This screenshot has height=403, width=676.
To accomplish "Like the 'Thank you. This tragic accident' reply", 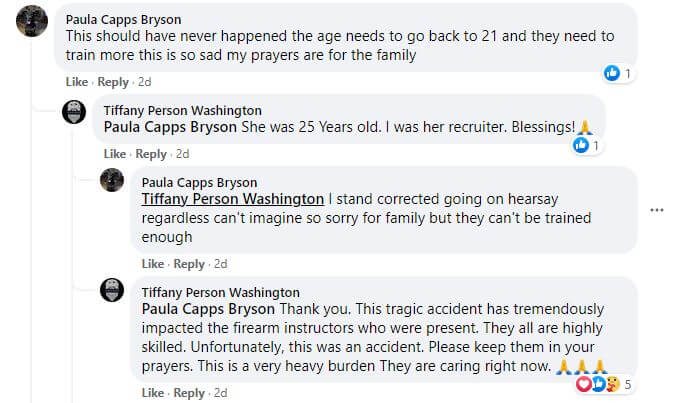I will [x=153, y=393].
